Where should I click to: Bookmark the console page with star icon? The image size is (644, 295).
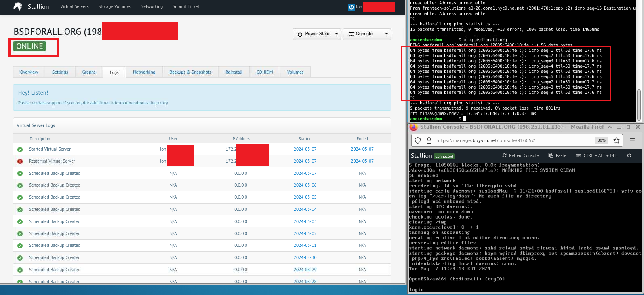point(617,140)
